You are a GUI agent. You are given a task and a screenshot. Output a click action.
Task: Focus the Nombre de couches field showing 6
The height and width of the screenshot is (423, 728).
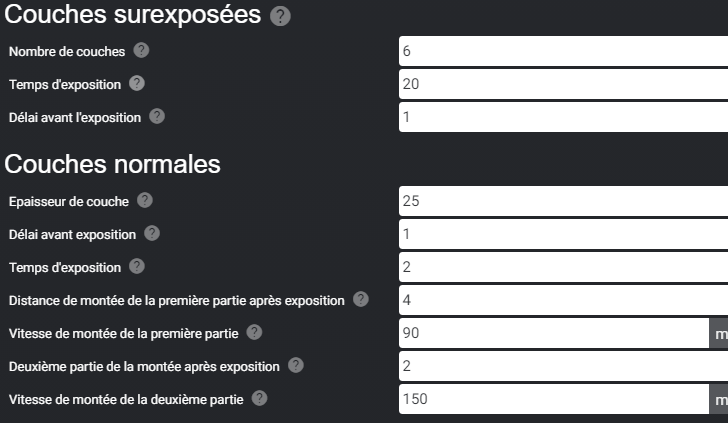point(563,51)
